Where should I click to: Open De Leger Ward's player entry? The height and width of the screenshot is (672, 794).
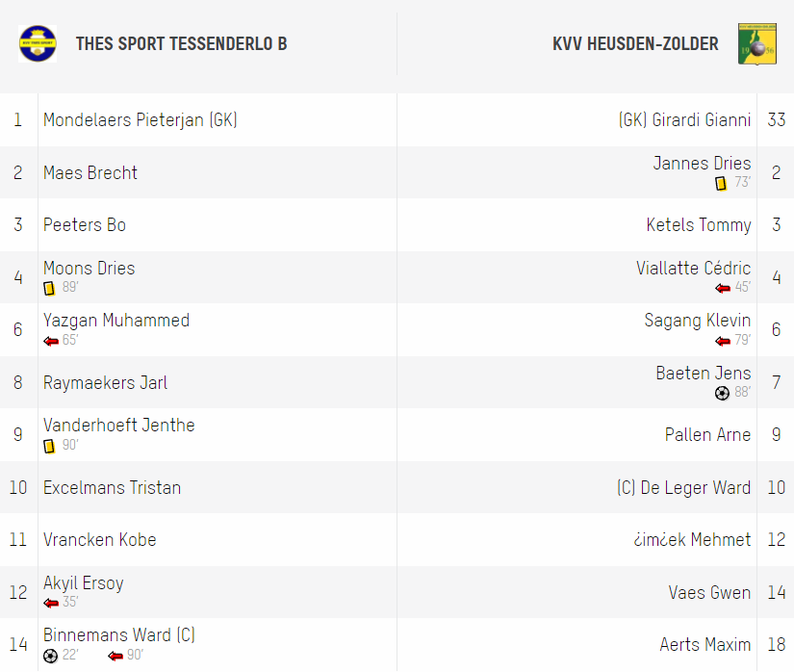[x=683, y=488]
